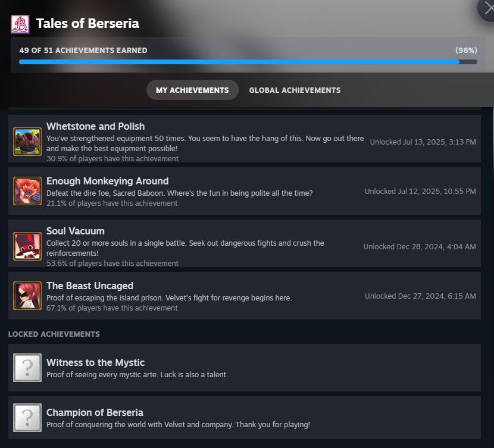Switch to the My Achievements tab
Image resolution: width=494 pixels, height=448 pixels.
tap(192, 90)
